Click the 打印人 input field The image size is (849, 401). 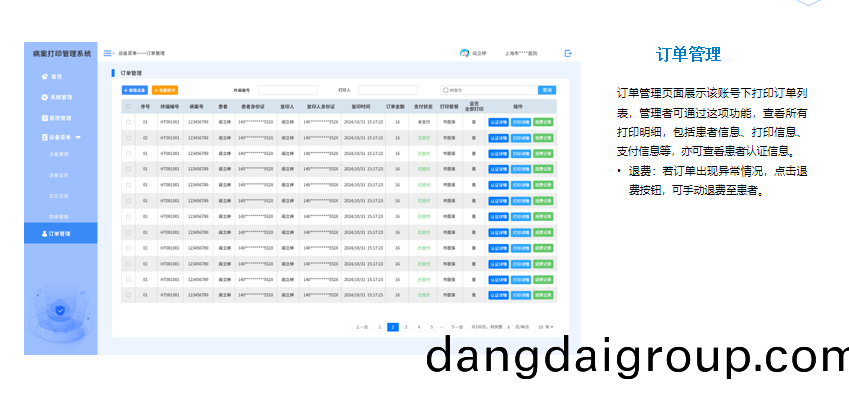(388, 90)
